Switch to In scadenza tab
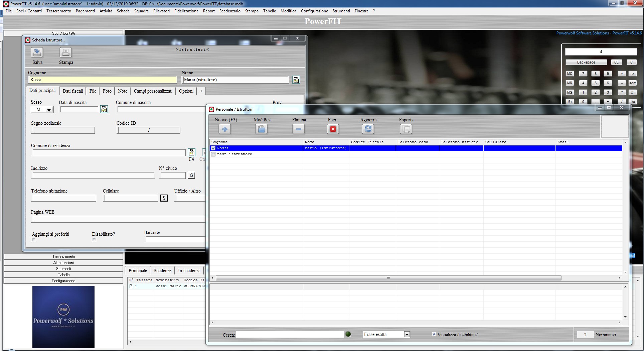This screenshot has height=351, width=644. point(189,270)
